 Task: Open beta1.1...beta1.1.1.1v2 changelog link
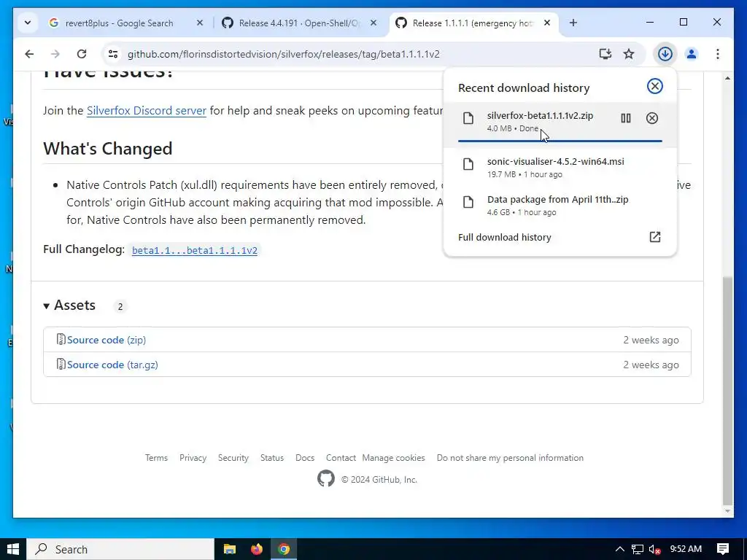coord(194,251)
